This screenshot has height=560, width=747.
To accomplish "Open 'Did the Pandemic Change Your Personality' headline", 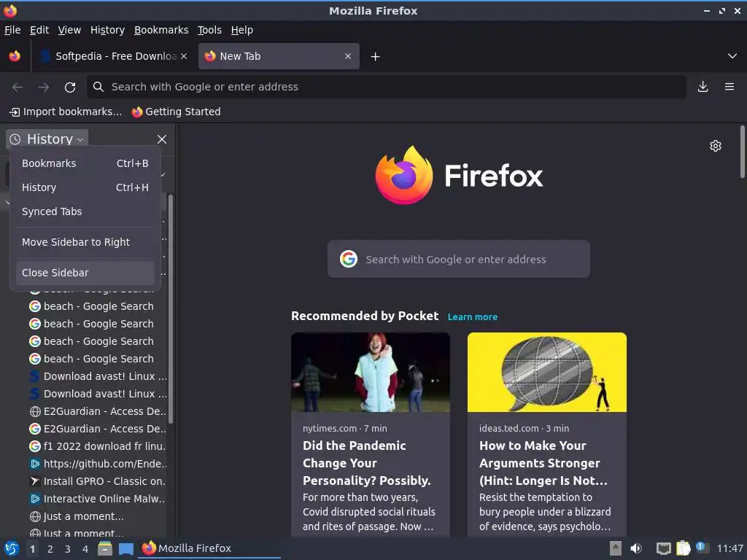I will click(x=367, y=463).
